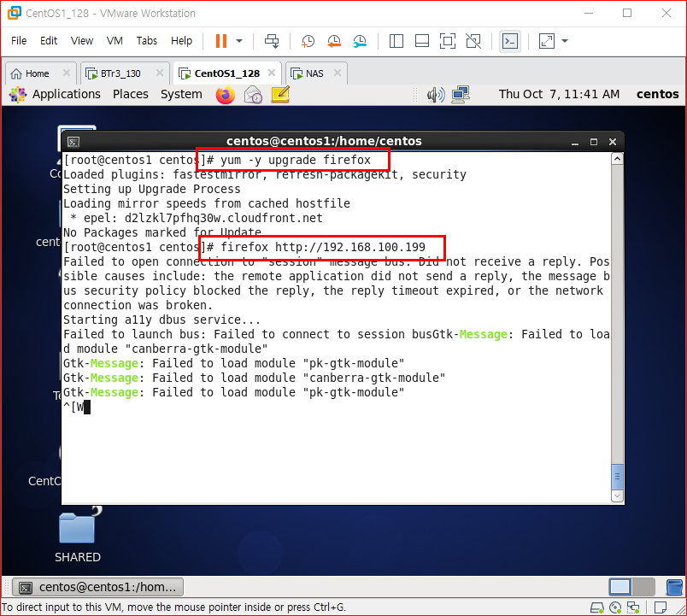
Task: Close the NAS tab
Action: pyautogui.click(x=338, y=73)
